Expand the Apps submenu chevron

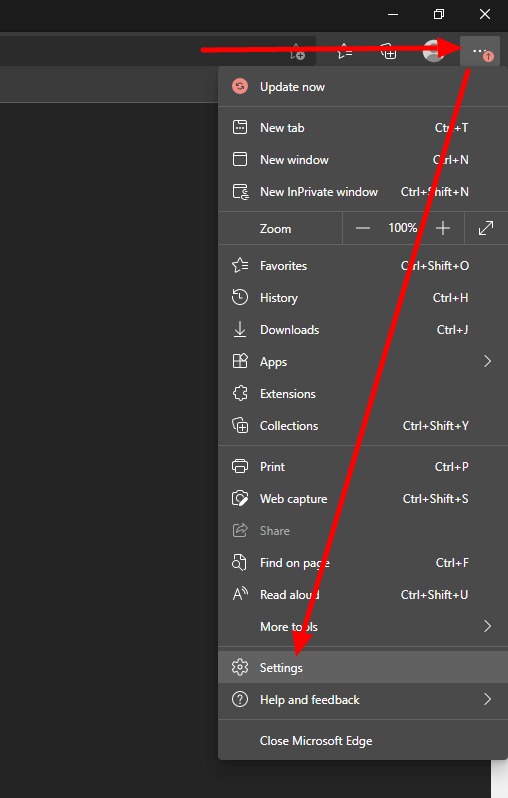[x=487, y=361]
